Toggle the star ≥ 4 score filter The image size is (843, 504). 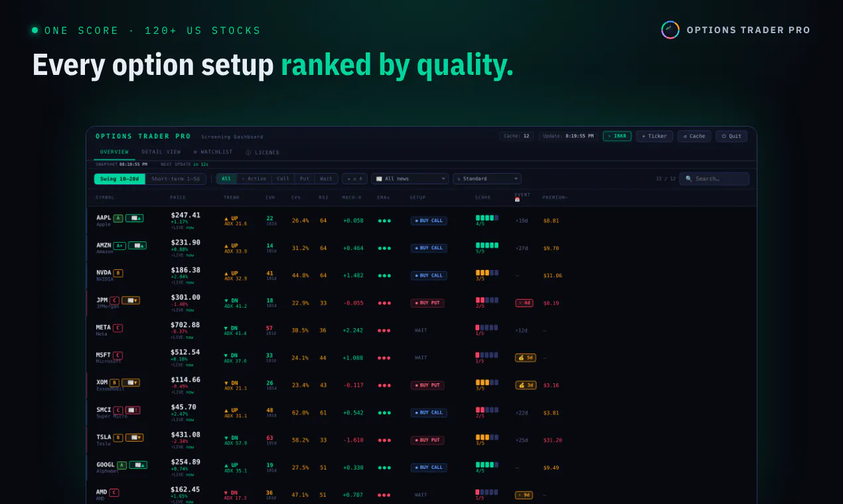[354, 179]
